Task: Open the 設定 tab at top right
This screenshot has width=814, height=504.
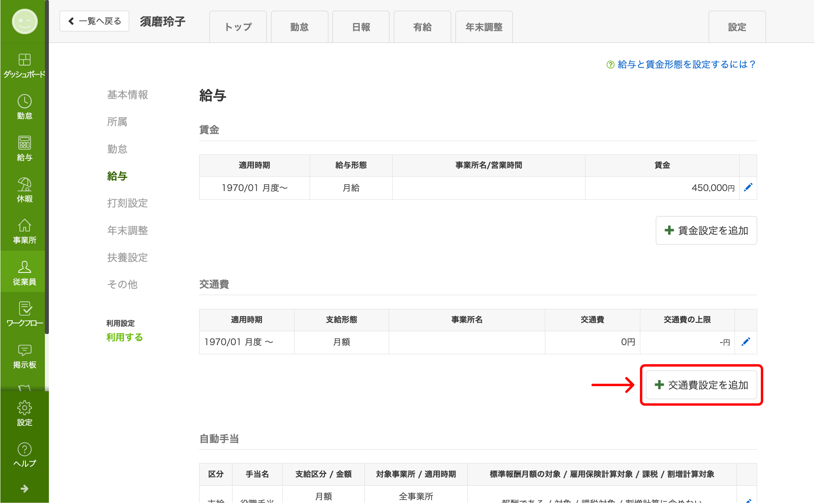Action: [x=737, y=27]
